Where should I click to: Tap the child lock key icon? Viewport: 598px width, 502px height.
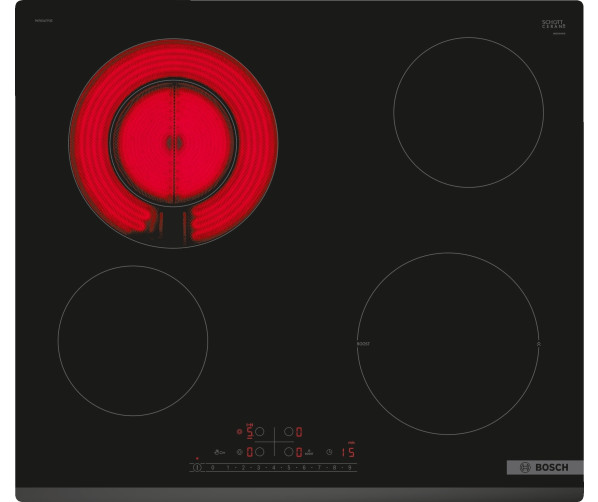pyautogui.click(x=220, y=452)
